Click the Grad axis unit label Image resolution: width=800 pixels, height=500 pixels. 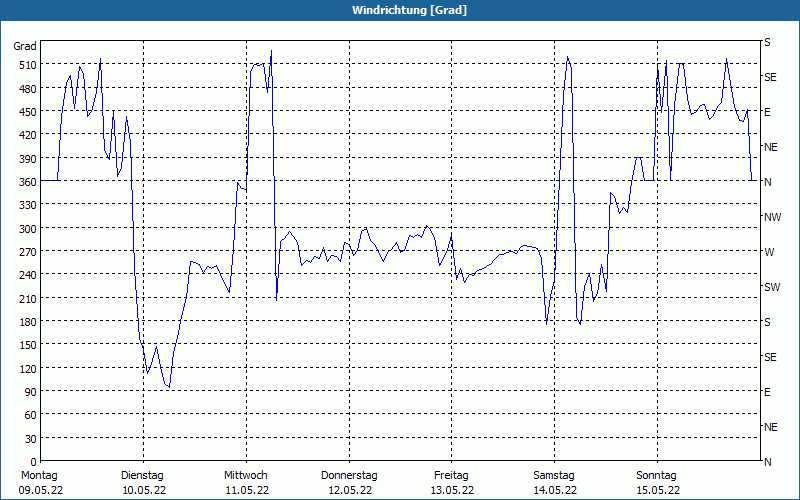pyautogui.click(x=24, y=46)
